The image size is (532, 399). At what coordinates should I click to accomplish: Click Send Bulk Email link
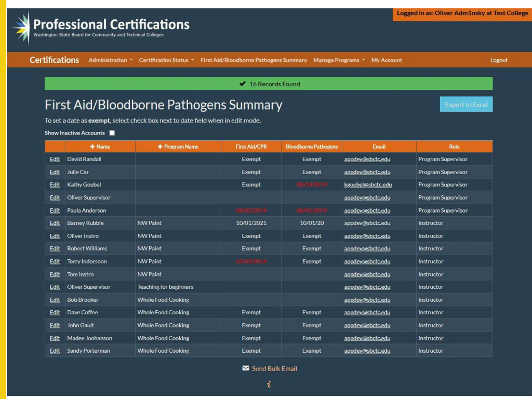[x=275, y=368]
